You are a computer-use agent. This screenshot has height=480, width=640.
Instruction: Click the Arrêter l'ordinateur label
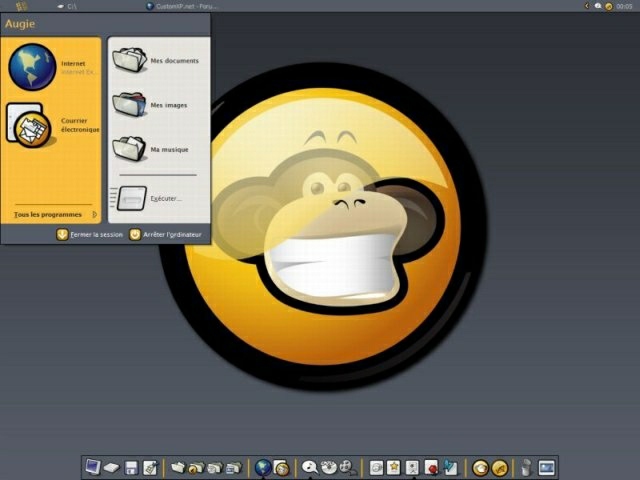point(172,235)
